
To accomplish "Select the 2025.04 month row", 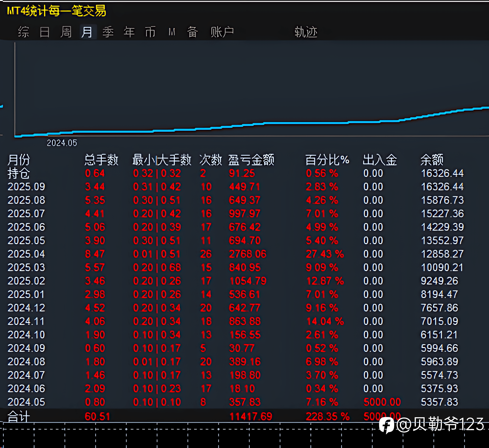I will click(x=235, y=254).
